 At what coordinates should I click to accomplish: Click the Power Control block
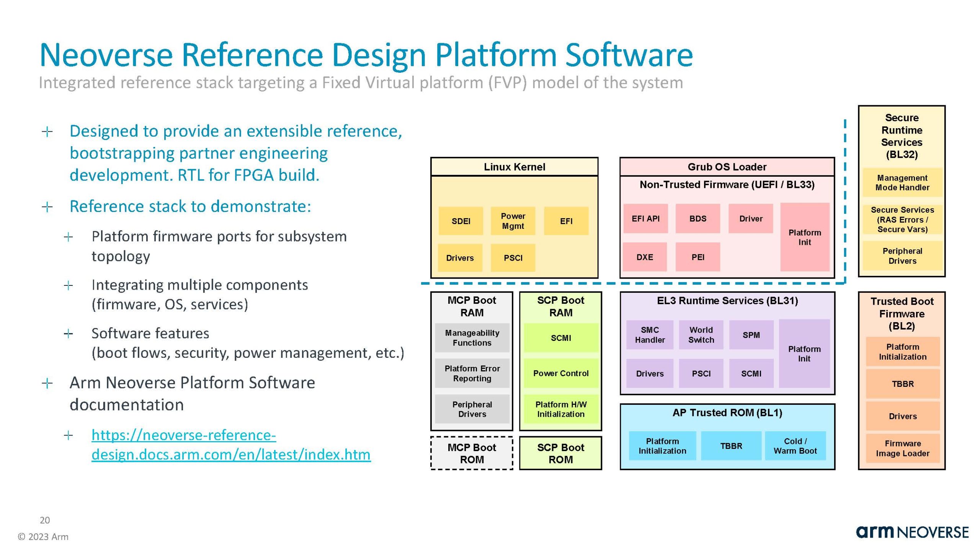point(560,373)
